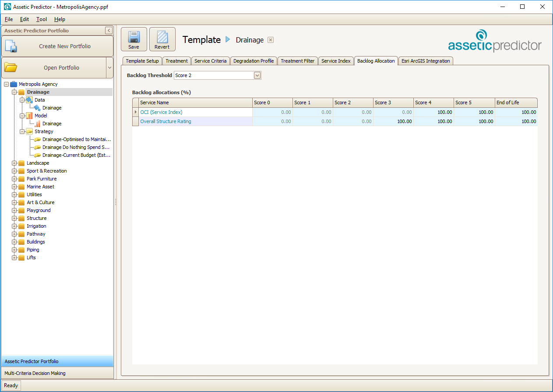This screenshot has width=553, height=392.
Task: Switch to the Degradation Profile tab
Action: point(254,61)
